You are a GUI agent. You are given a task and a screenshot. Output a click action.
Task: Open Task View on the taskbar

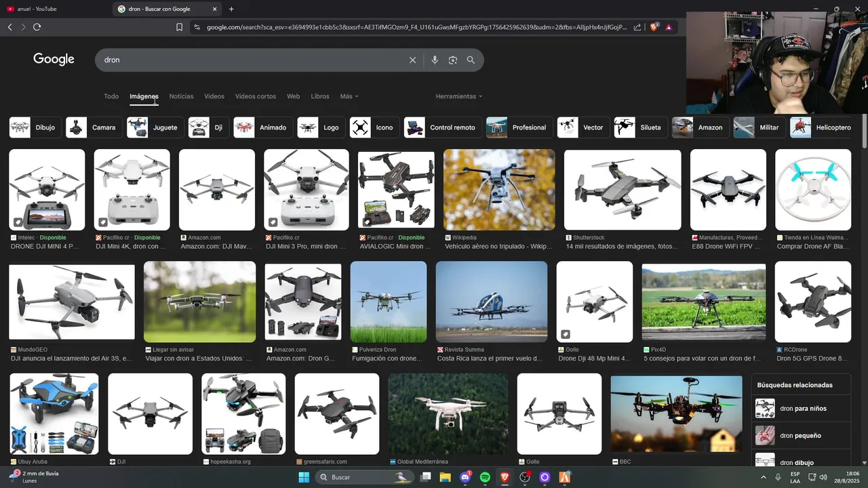point(425,477)
